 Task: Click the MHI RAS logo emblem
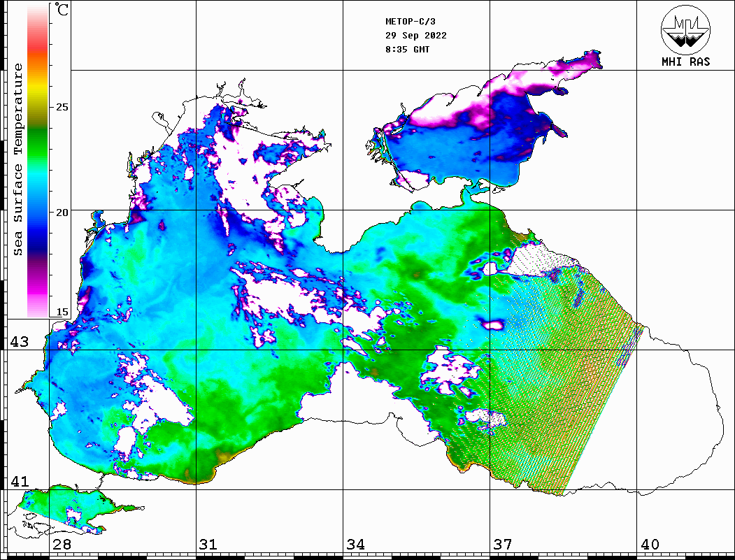tap(685, 29)
